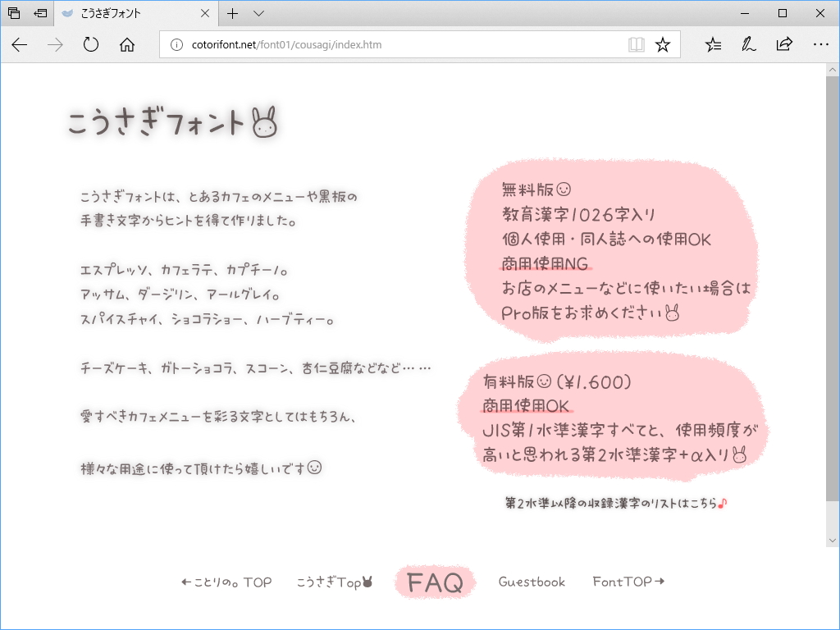Open the tab preview chevron dropdown
The height and width of the screenshot is (630, 840).
click(x=258, y=13)
